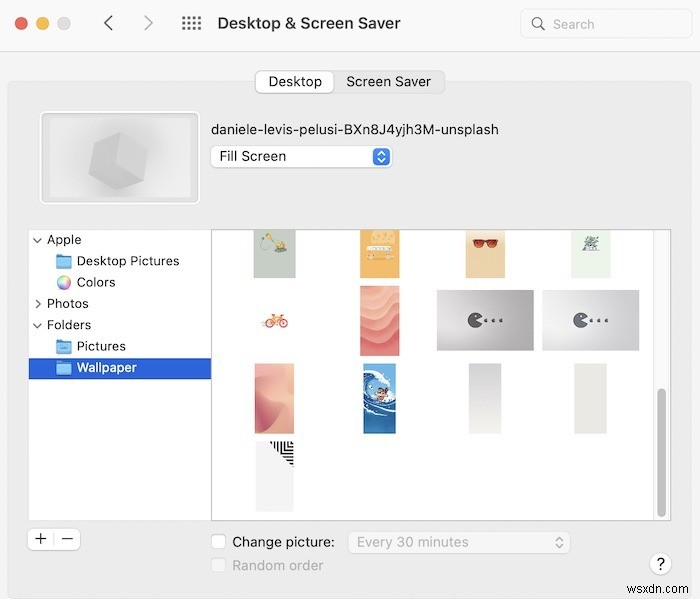Screen dimensions: 700x599
Task: Select the pale green plant wallpaper
Action: point(590,254)
